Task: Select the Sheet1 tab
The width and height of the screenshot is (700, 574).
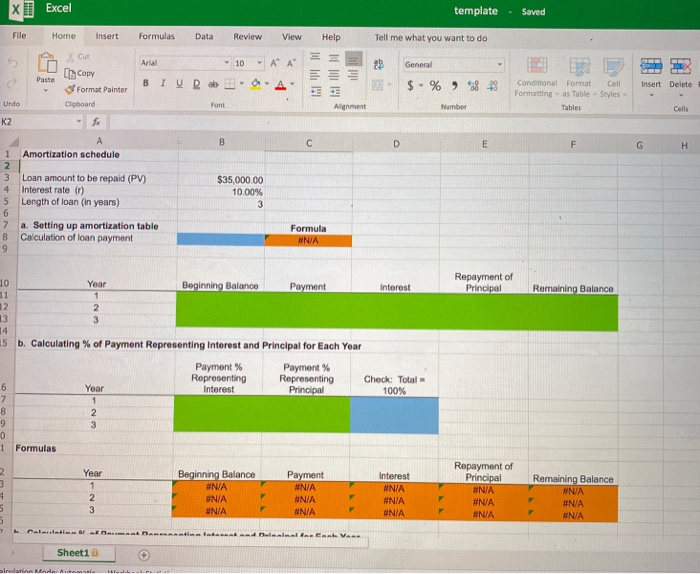Action: point(78,553)
